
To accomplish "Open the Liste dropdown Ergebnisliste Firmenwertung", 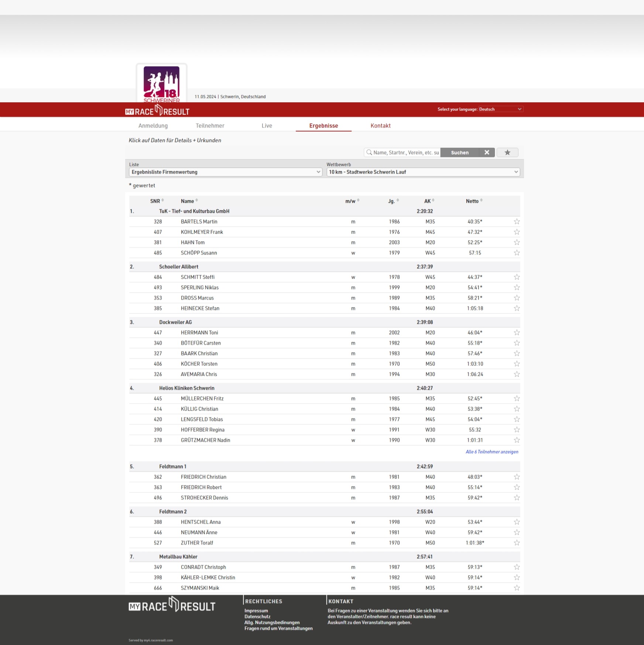I will [225, 172].
